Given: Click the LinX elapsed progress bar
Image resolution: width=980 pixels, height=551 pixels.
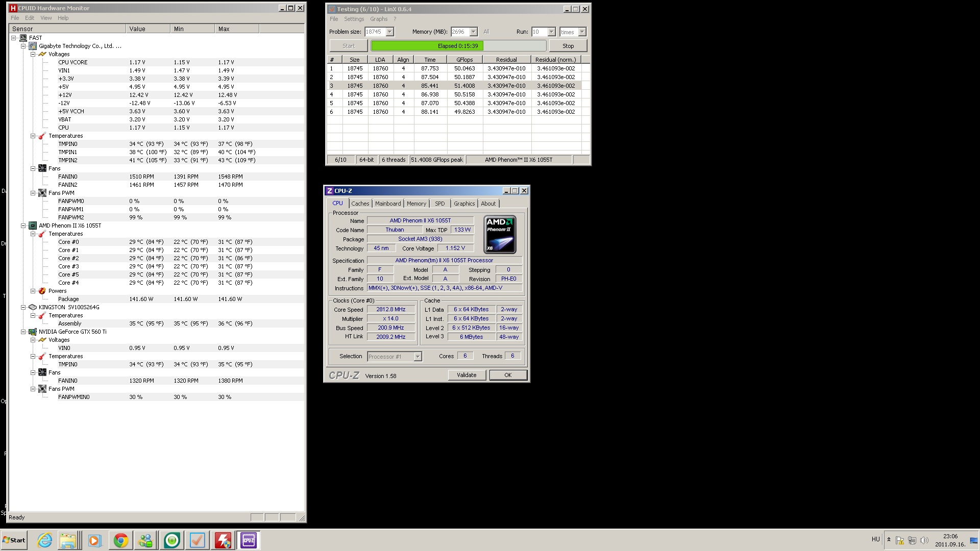Looking at the screenshot, I should (458, 46).
